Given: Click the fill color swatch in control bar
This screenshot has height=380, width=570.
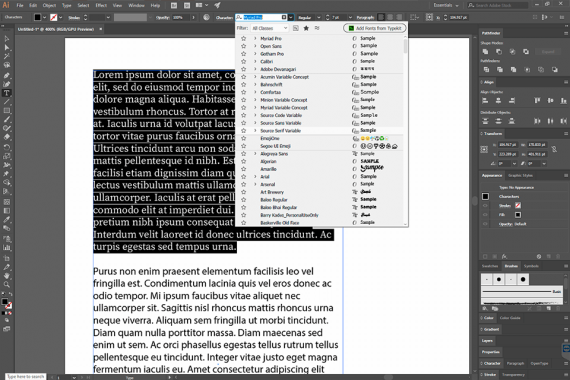Looking at the screenshot, I should pos(37,17).
